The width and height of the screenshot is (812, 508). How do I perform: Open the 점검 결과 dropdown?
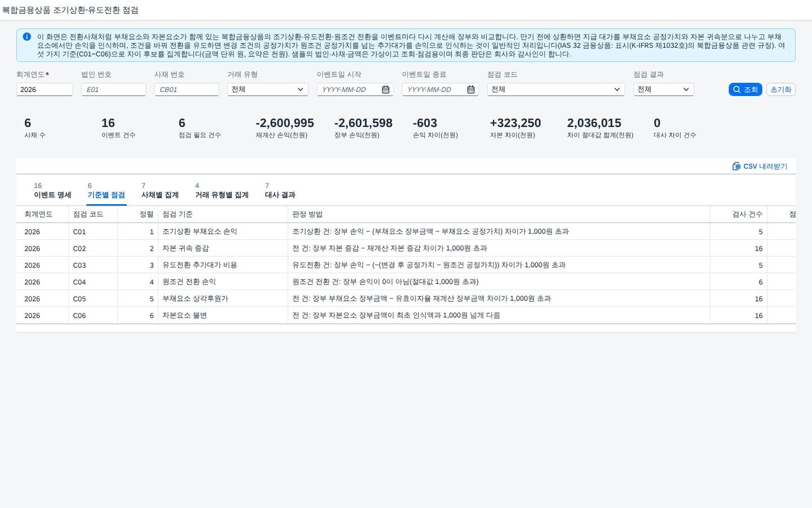click(x=686, y=90)
